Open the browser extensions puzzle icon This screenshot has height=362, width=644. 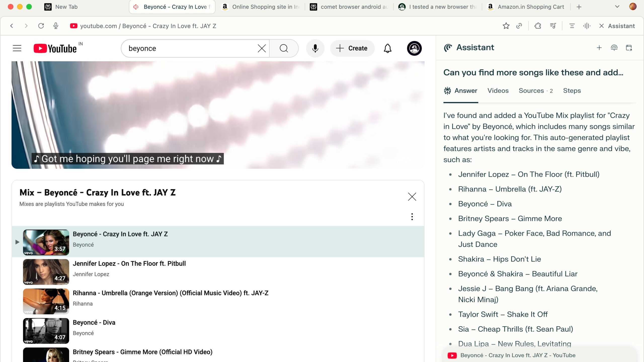click(x=538, y=26)
